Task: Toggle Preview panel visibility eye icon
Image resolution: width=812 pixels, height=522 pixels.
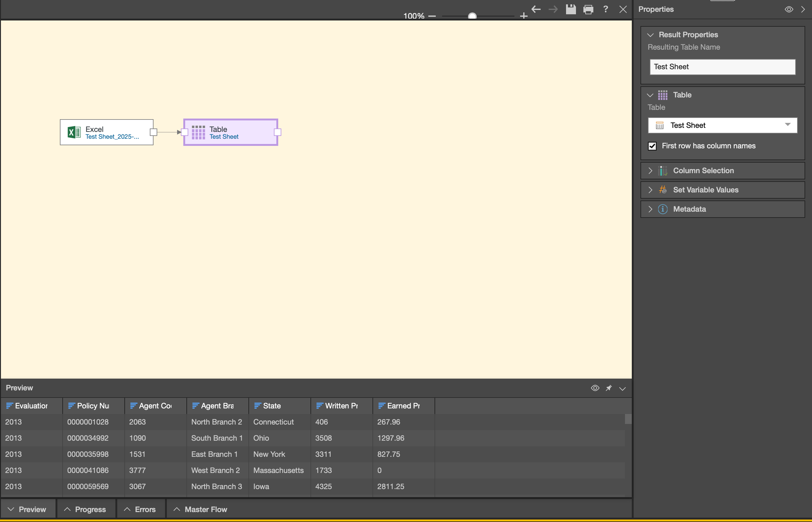Action: 595,388
